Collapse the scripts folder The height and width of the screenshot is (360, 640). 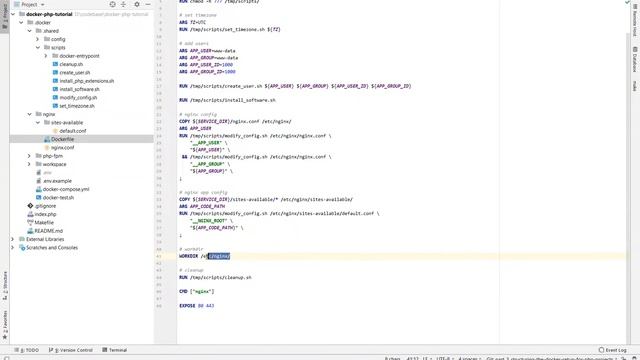[x=38, y=47]
